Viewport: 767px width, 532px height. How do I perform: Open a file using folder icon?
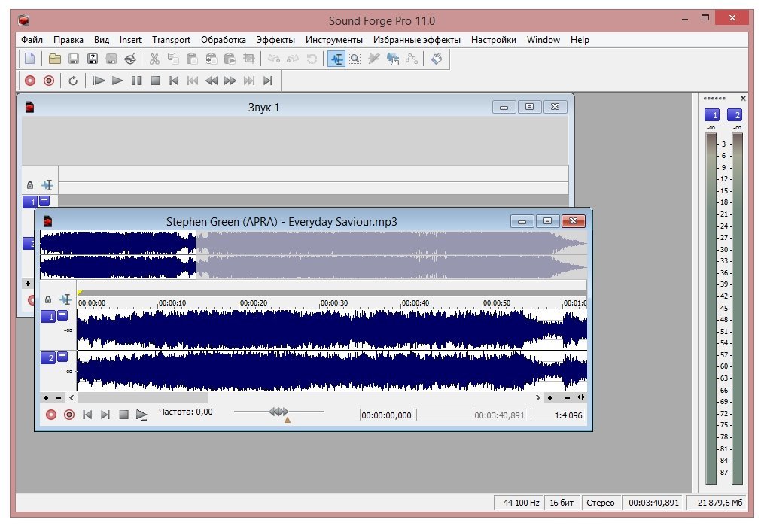point(55,59)
